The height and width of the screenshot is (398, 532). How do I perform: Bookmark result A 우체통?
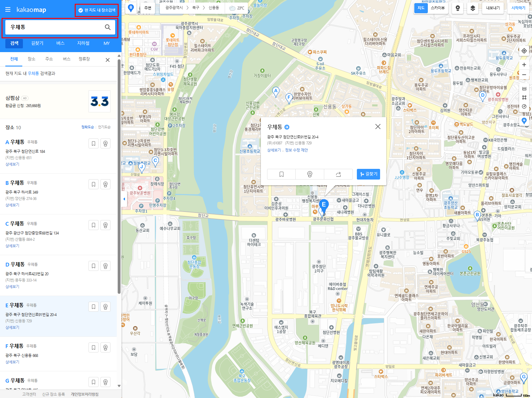click(94, 143)
